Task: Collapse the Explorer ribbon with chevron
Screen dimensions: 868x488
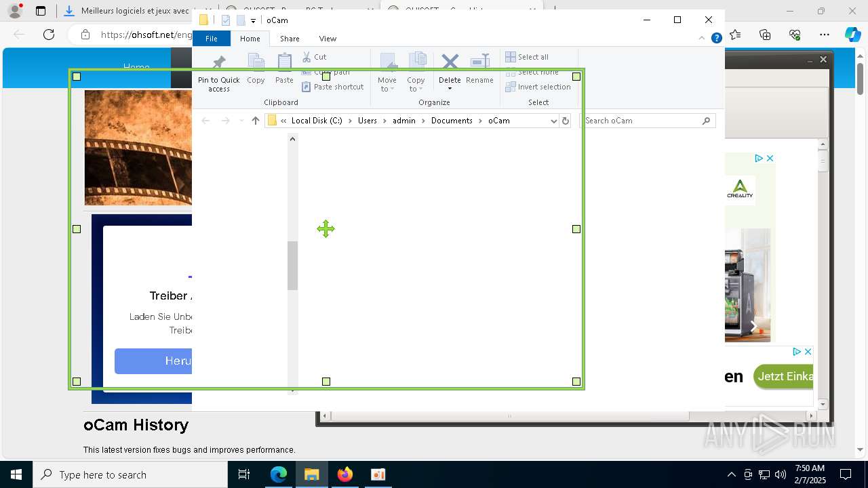Action: pyautogui.click(x=702, y=39)
